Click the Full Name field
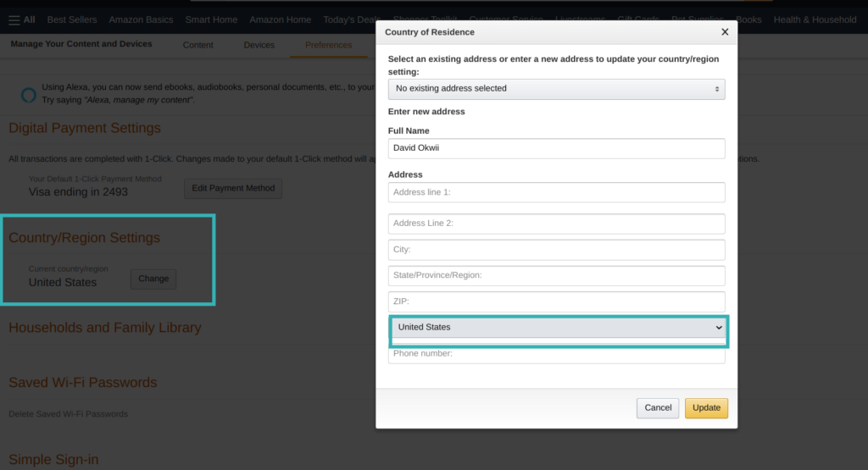The width and height of the screenshot is (868, 470). 556,148
